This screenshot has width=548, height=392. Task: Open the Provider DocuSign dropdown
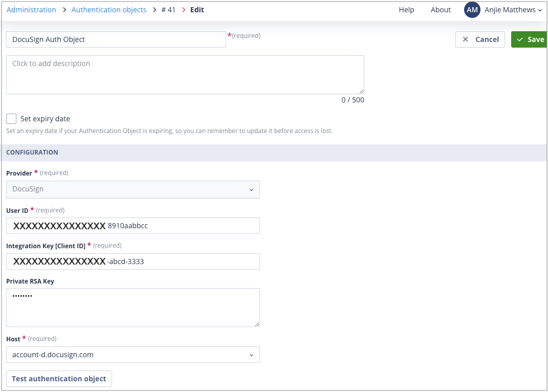(133, 189)
